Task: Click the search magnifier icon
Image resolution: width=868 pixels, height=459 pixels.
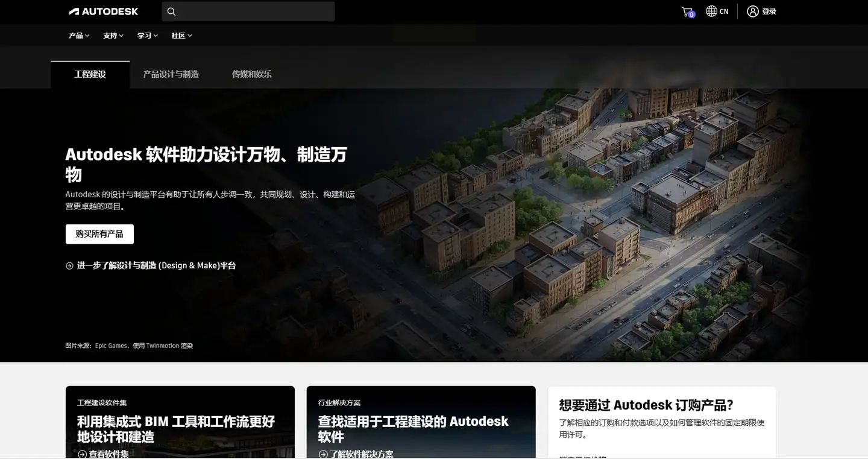Action: click(171, 11)
